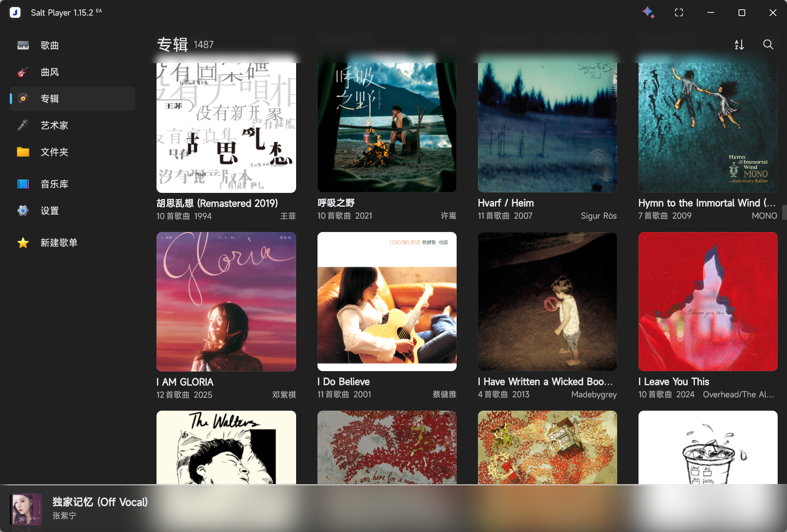Open now-playing artwork for 独家记忆
This screenshot has height=532, width=787.
click(x=26, y=509)
